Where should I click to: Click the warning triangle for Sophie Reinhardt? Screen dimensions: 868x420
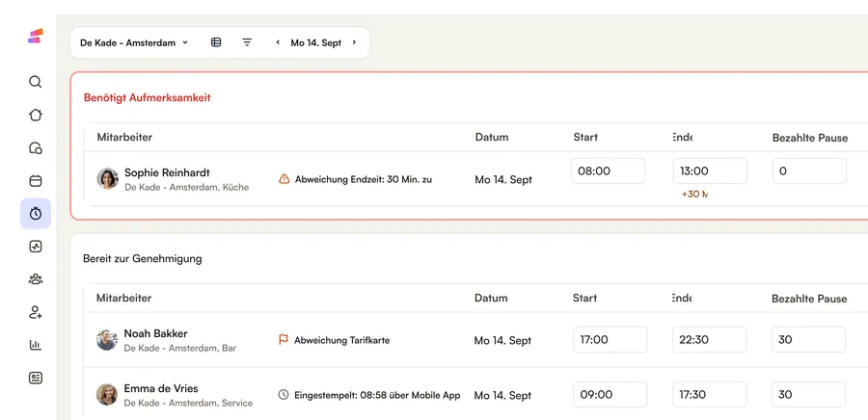coord(284,179)
